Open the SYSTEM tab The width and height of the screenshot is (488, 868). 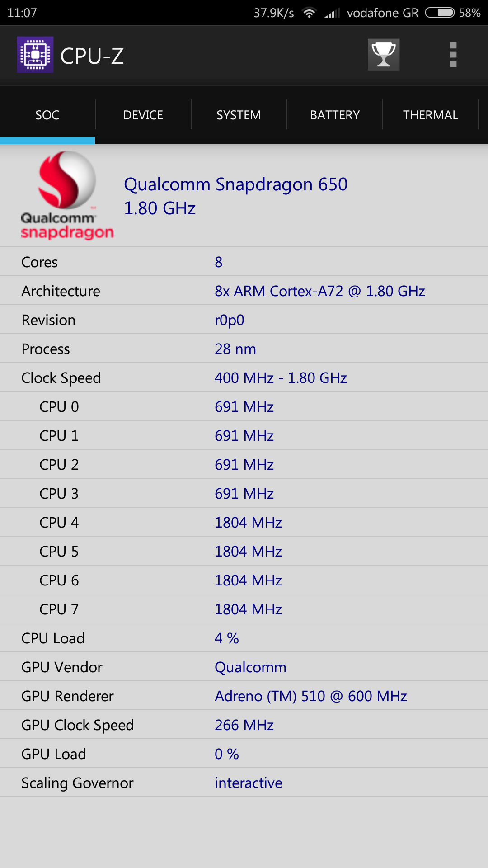[x=239, y=115]
